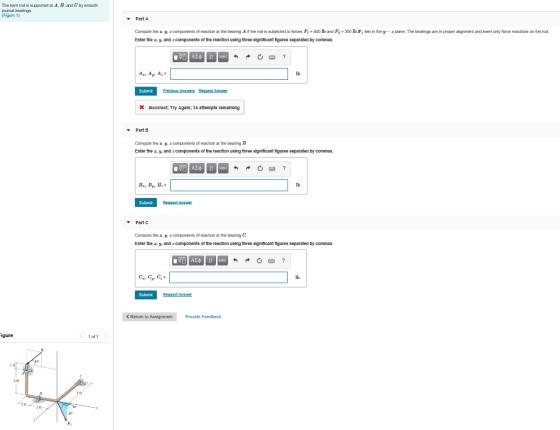Open templates icon in Part B toolbar

180,168
